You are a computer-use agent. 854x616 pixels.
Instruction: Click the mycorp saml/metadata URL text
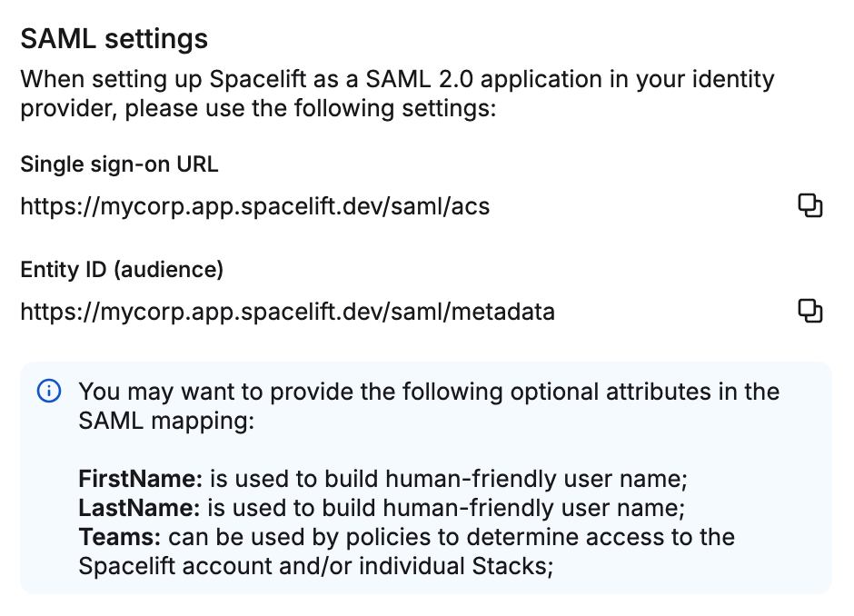[287, 313]
